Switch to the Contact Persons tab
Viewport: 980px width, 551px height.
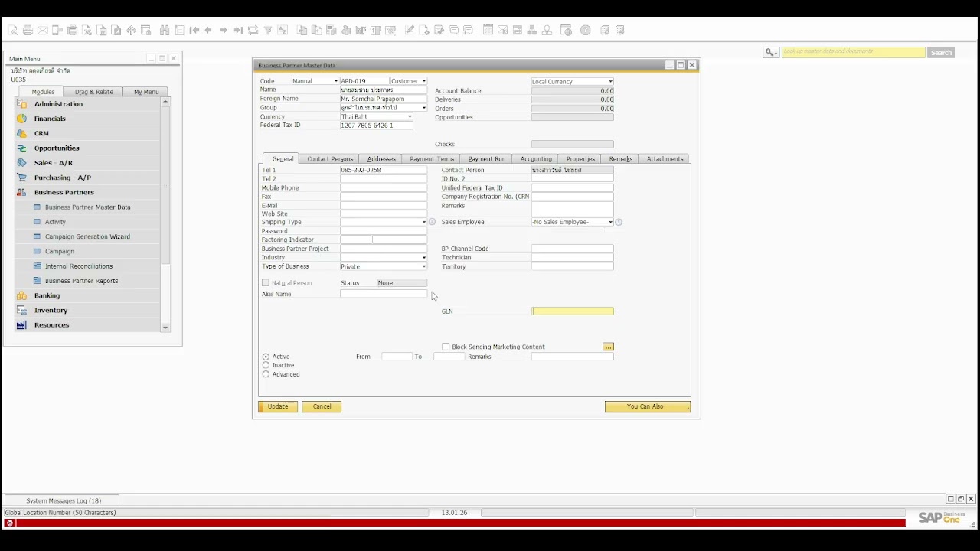[x=330, y=159]
